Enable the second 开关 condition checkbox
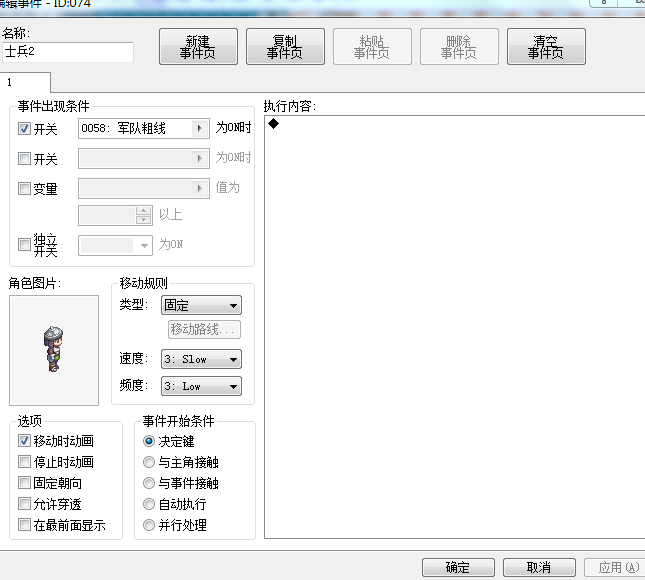This screenshot has height=580, width=645. click(x=24, y=158)
